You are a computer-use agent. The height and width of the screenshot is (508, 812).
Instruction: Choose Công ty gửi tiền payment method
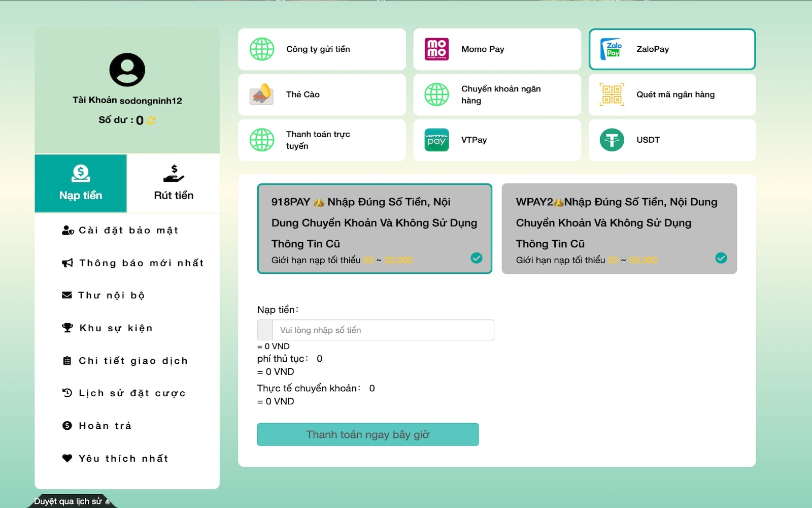coord(322,49)
